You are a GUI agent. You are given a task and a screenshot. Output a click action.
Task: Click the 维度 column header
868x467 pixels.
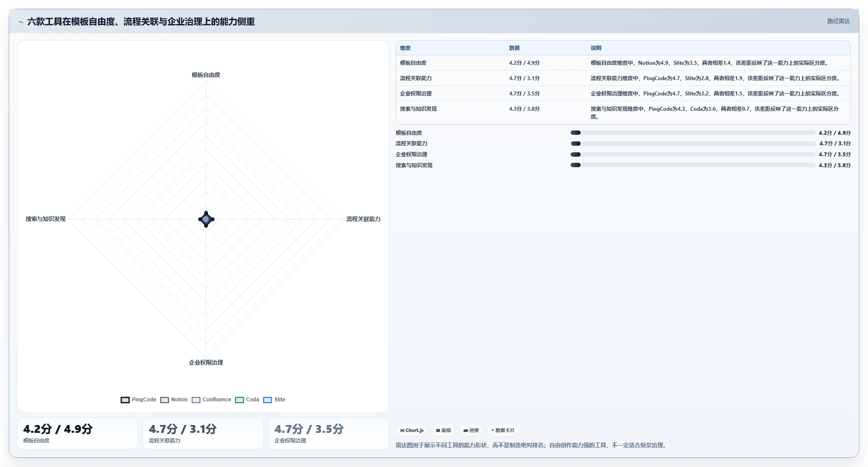pos(405,48)
